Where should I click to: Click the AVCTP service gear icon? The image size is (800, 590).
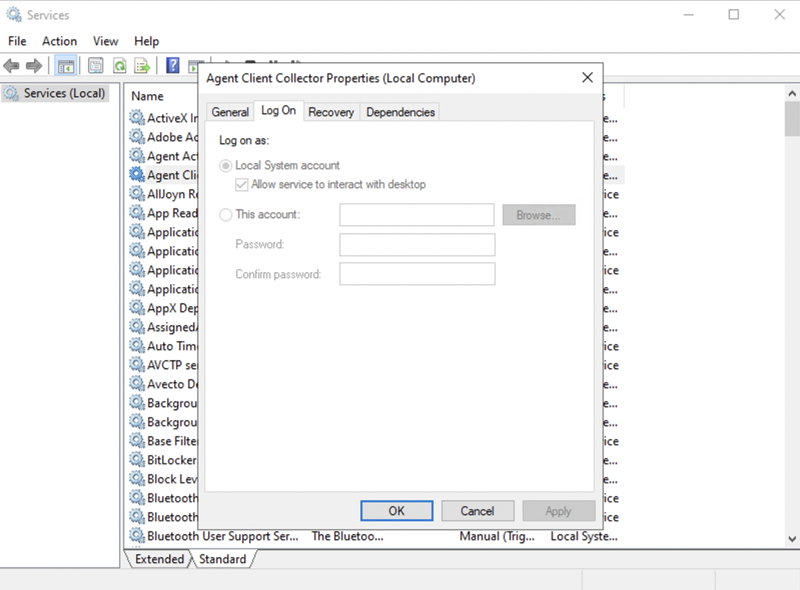pos(137,365)
